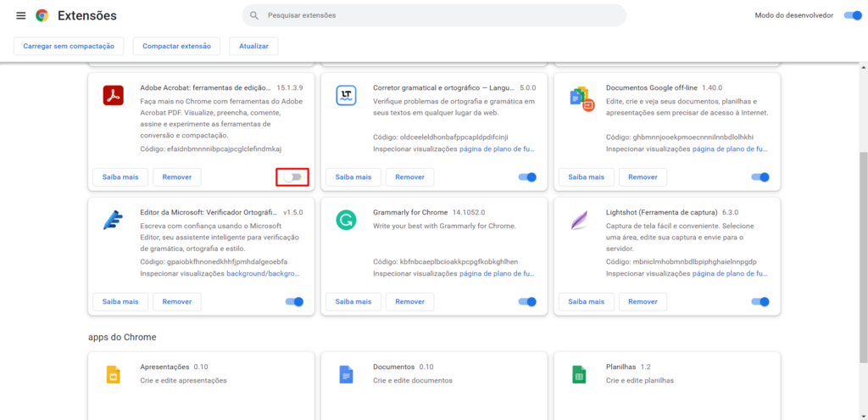The height and width of the screenshot is (420, 868).
Task: Enable the Adobe Acrobat extension toggle
Action: [x=293, y=177]
